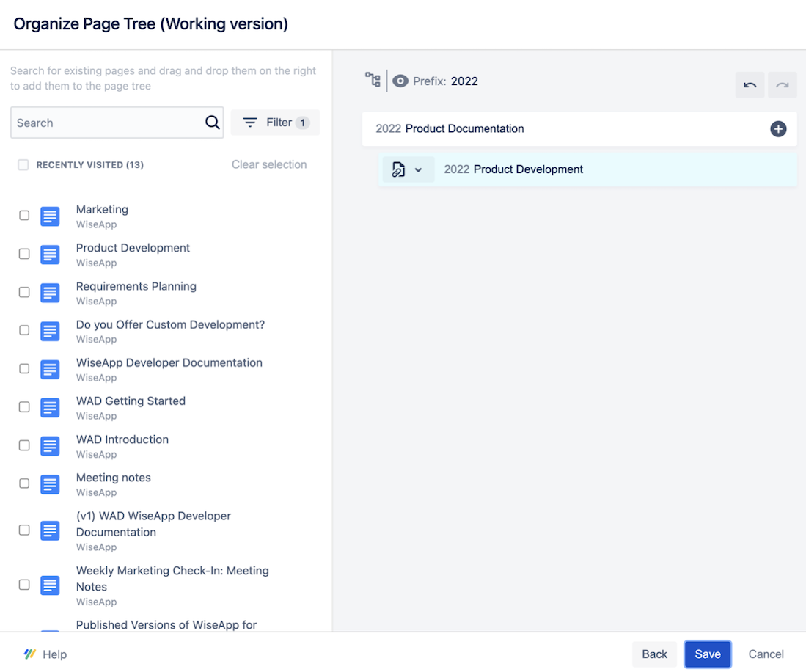Check the Product Development checkbox
Screen dimensions: 806x672
(x=23, y=255)
